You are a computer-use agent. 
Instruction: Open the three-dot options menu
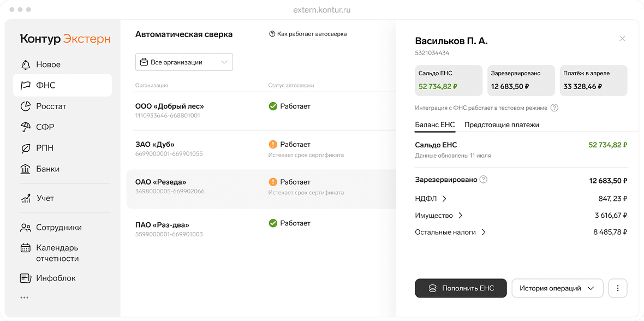coord(617,288)
